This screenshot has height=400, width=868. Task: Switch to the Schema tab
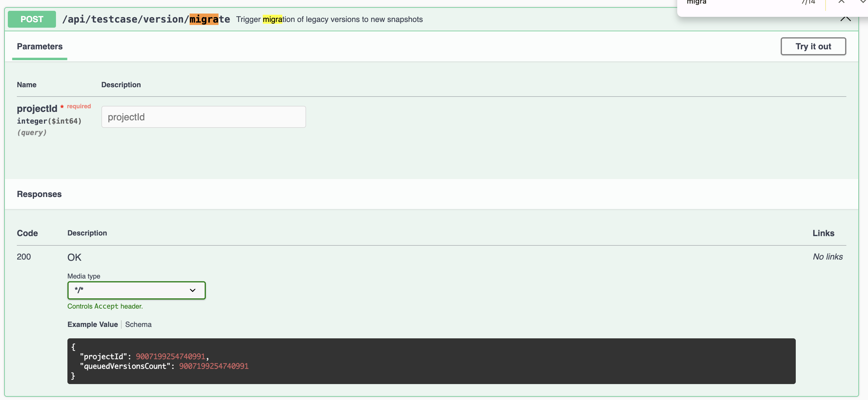(138, 324)
